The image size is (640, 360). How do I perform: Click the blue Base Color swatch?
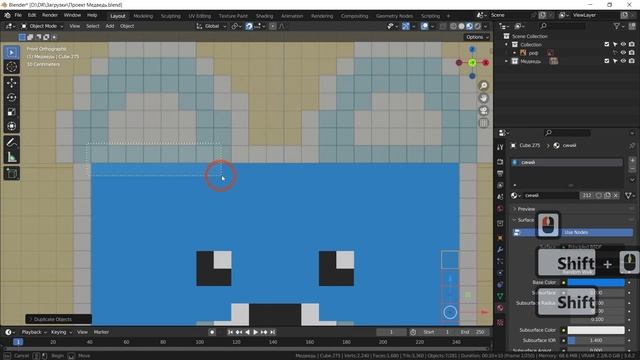coord(596,282)
